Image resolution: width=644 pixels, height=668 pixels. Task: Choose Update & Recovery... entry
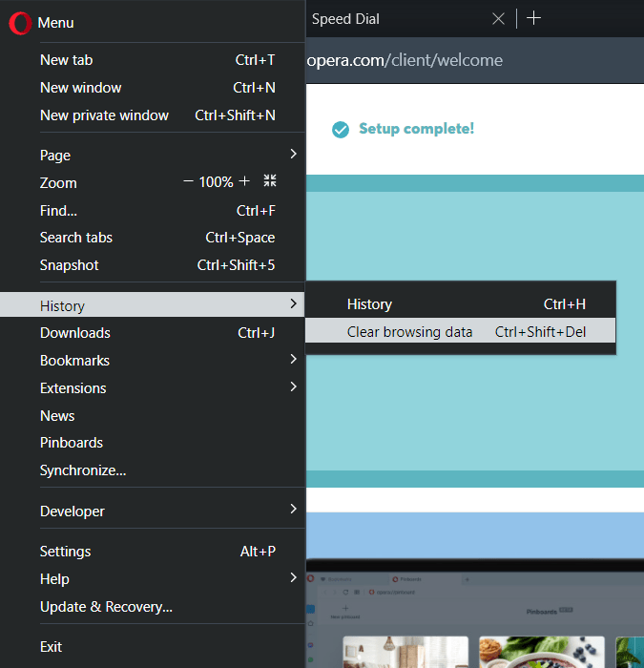153,607
